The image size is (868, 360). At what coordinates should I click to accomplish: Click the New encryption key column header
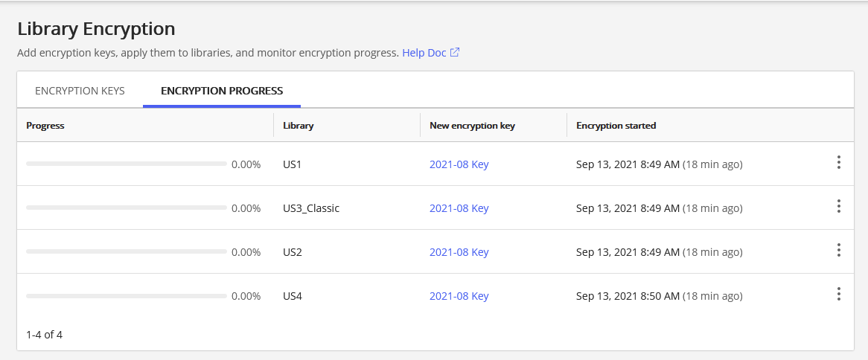pyautogui.click(x=472, y=126)
